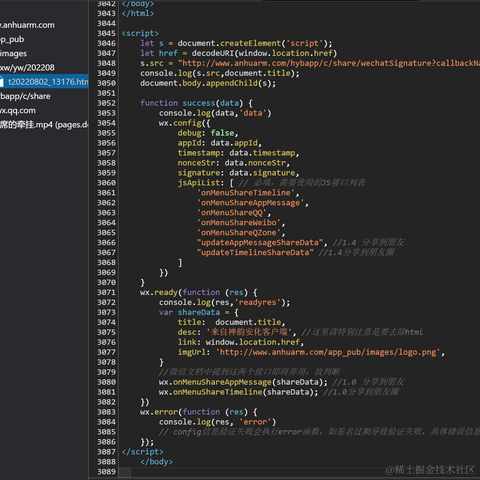480x480 pixels.
Task: Click 'document.title' on line 3074
Action: click(248, 322)
